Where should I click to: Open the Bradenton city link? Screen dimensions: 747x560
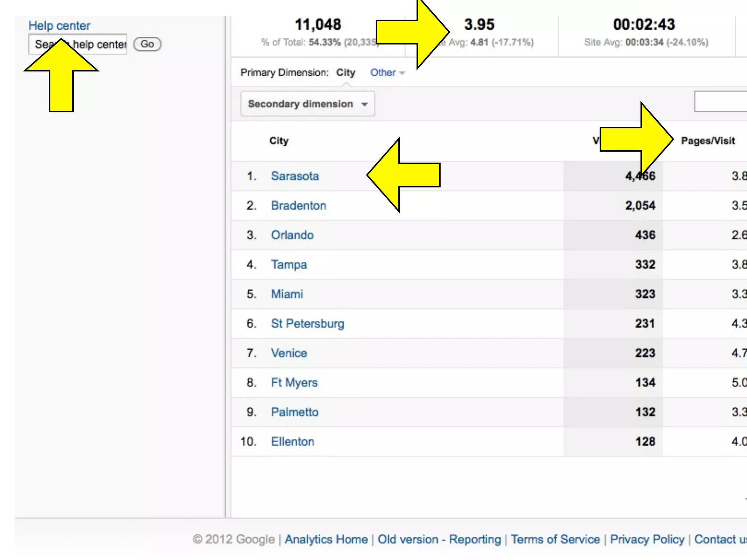click(x=298, y=206)
